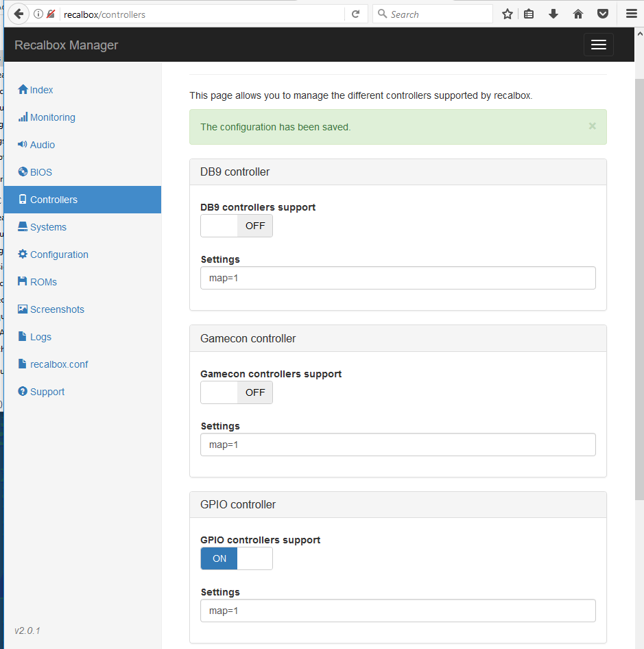Click the version v2.0.1 text
This screenshot has height=649, width=644.
[27, 630]
